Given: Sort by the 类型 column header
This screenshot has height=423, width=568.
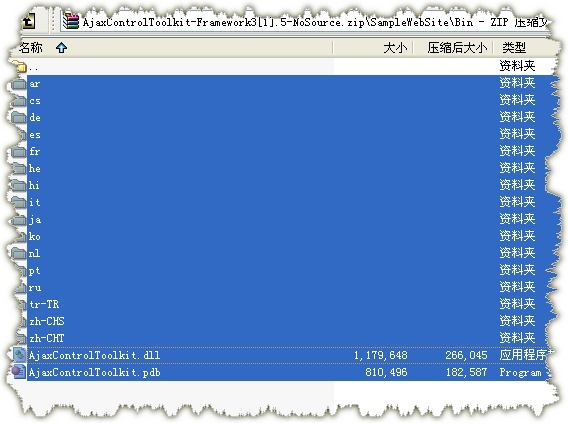Looking at the screenshot, I should point(514,47).
